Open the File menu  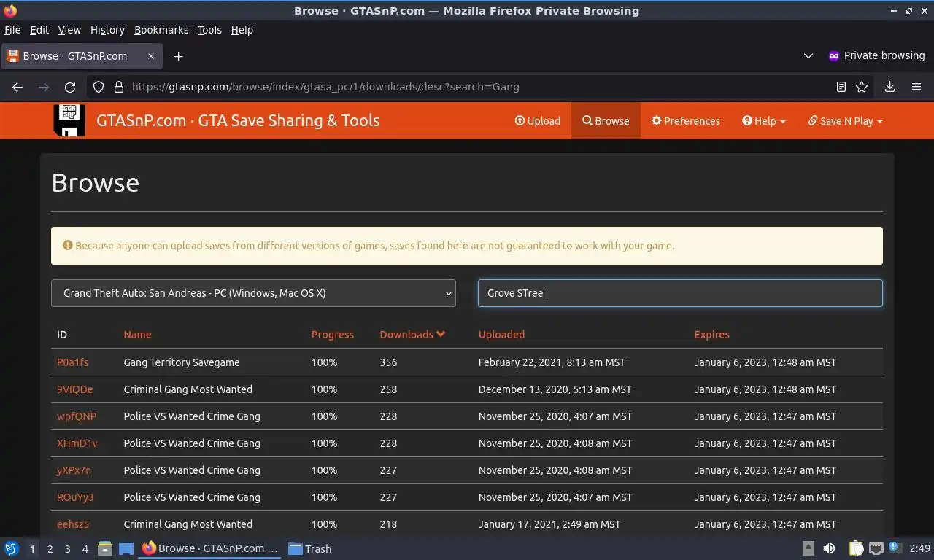(x=12, y=30)
